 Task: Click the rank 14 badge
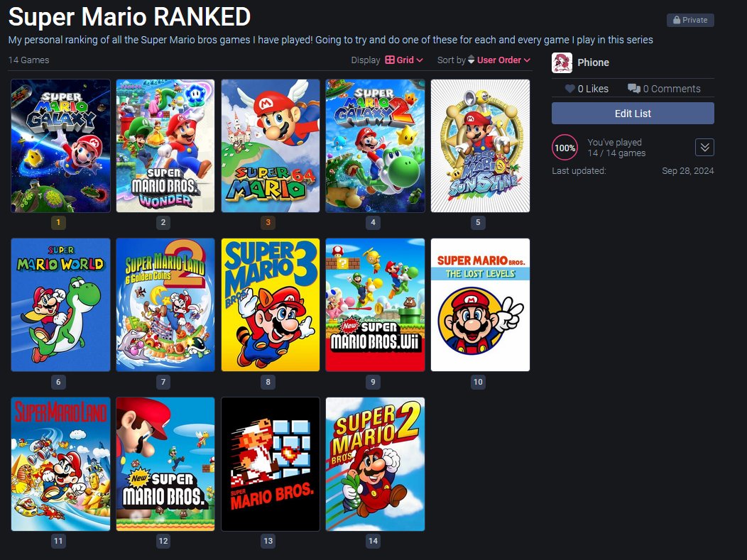(x=373, y=541)
